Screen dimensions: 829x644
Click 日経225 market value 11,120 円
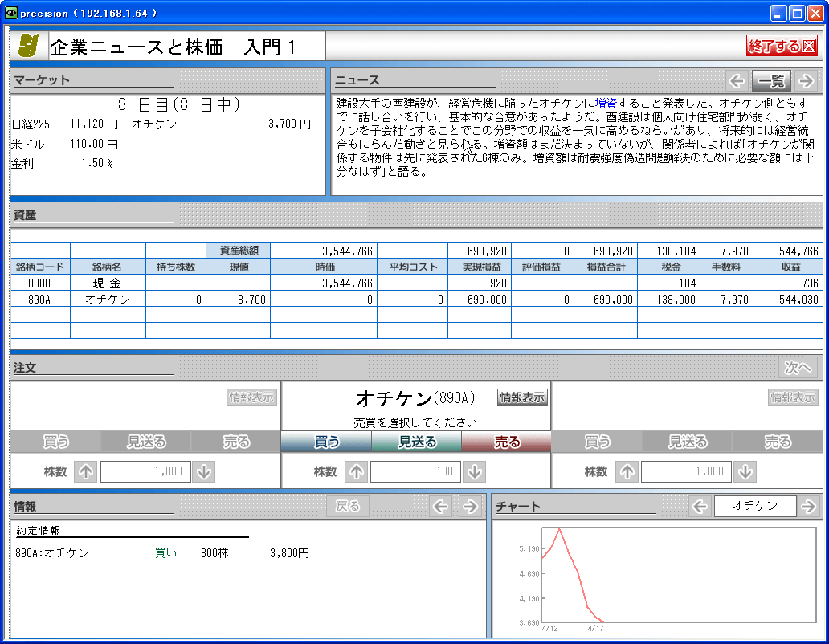point(94,124)
